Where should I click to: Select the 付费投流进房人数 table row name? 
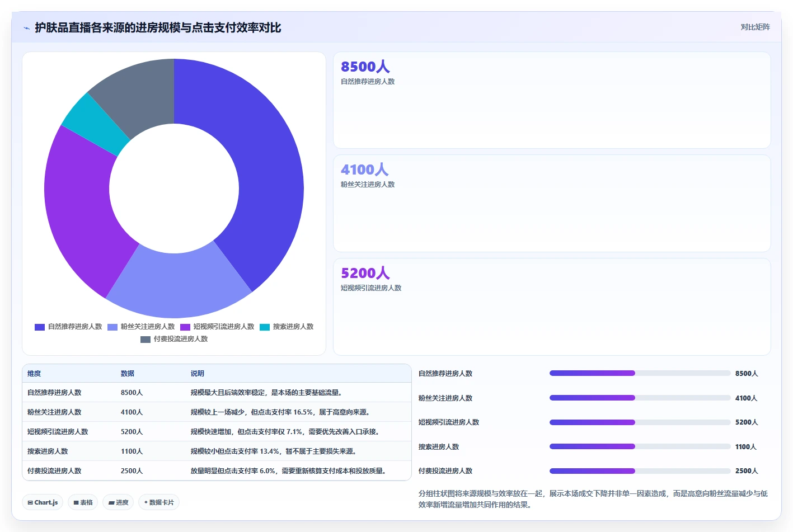(x=54, y=471)
